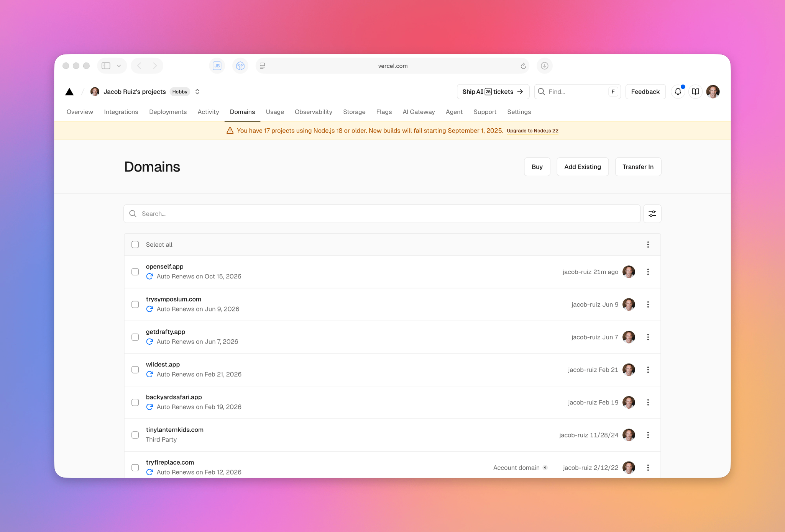Open domain list filter settings icon

(652, 214)
